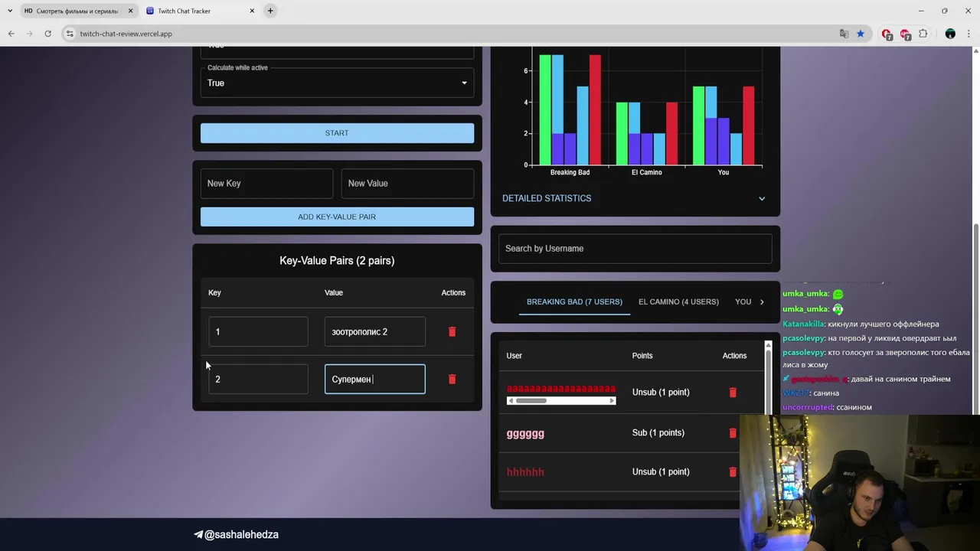Close the Смотреть фильмы tab

(x=130, y=11)
